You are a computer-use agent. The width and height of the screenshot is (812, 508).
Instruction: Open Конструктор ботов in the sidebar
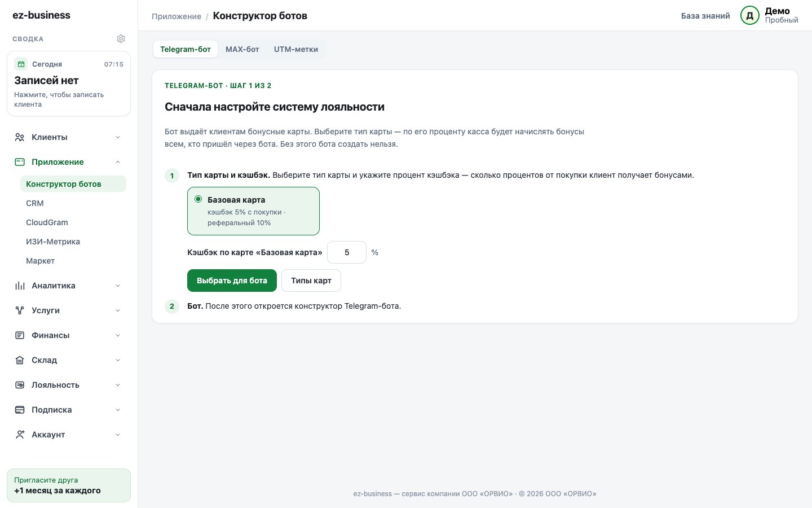coord(73,184)
